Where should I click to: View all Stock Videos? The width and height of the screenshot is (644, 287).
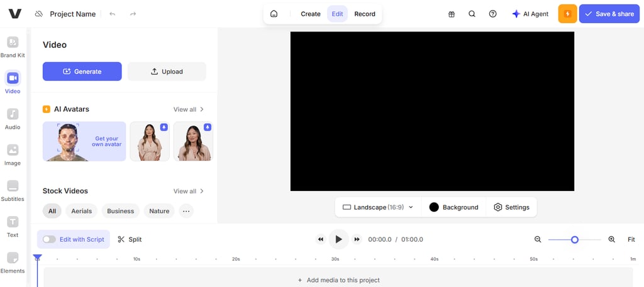pyautogui.click(x=189, y=191)
